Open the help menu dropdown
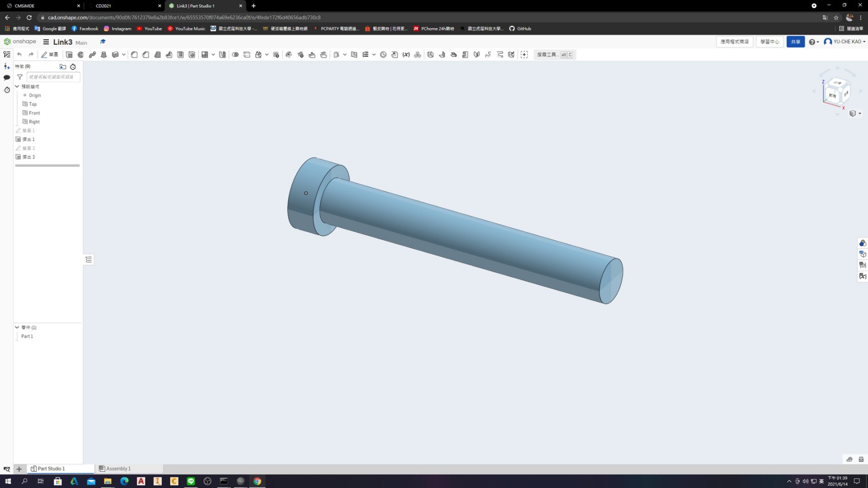 [814, 42]
